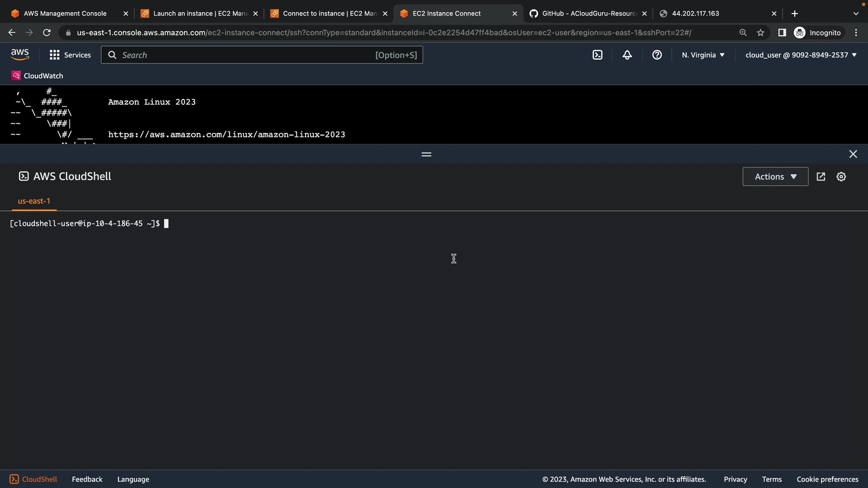Click the AWS logo home icon
The height and width of the screenshot is (488, 868).
20,55
